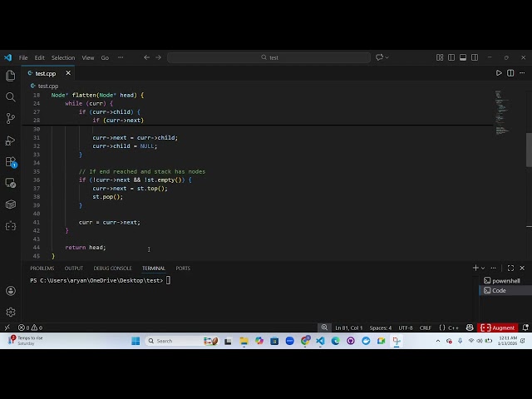Image resolution: width=532 pixels, height=399 pixels.
Task: Select the TERMINAL panel tab
Action: click(x=153, y=268)
